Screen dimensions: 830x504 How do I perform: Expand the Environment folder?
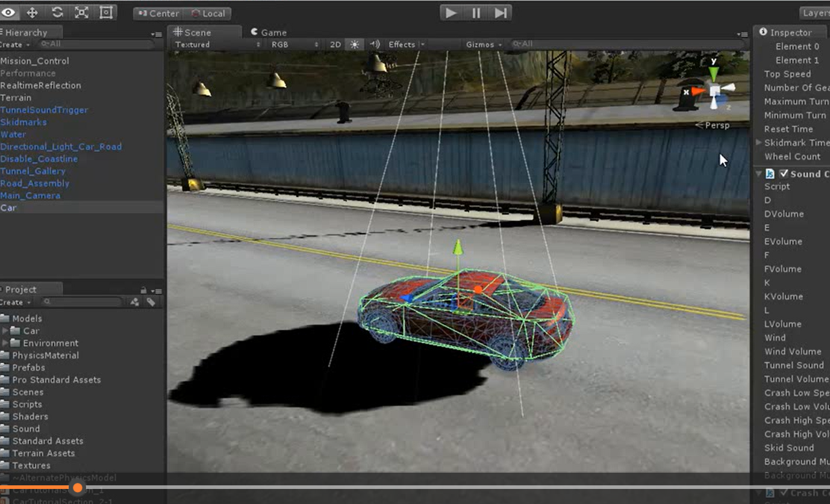[5, 343]
